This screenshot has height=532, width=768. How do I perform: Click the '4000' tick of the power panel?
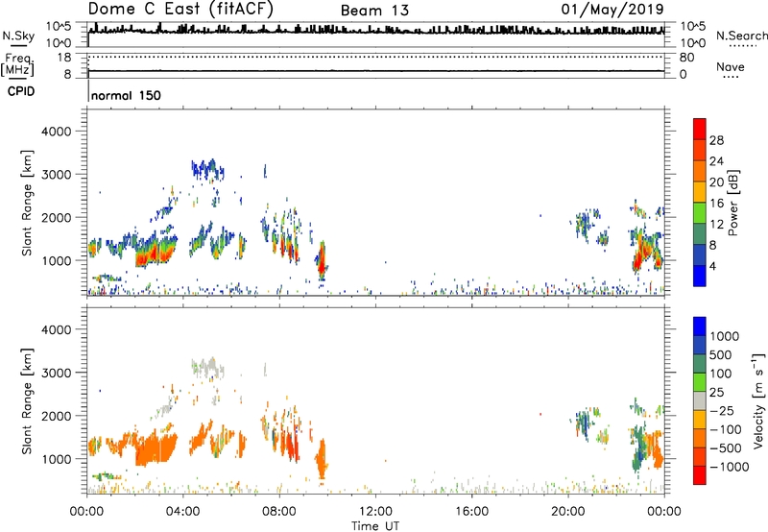click(56, 132)
